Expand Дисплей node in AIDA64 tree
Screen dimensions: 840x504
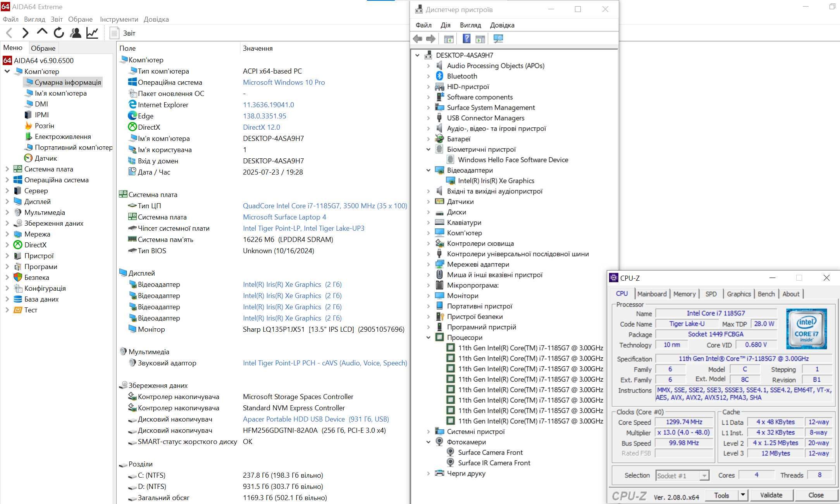coord(7,202)
